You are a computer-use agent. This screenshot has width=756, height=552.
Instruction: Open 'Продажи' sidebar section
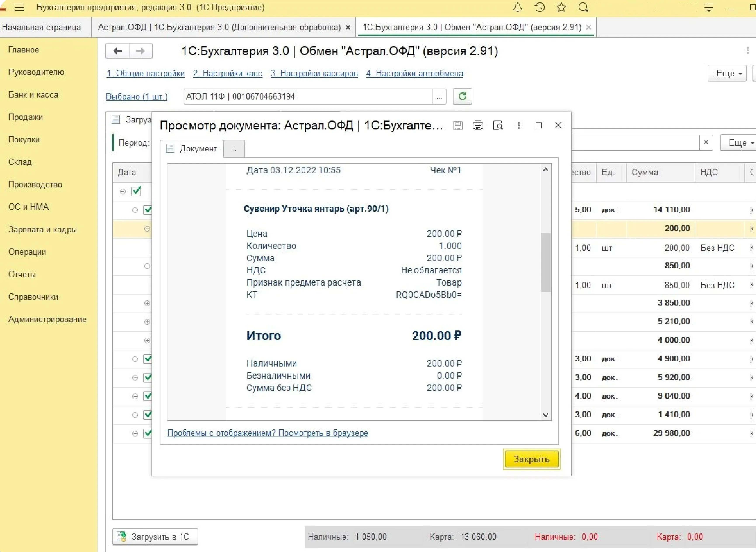25,117
